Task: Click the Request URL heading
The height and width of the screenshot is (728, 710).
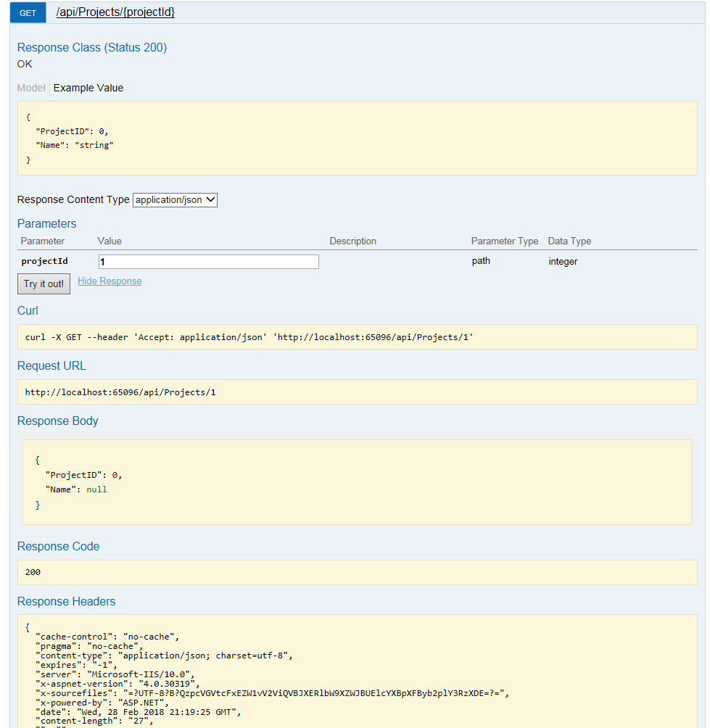Action: click(51, 365)
